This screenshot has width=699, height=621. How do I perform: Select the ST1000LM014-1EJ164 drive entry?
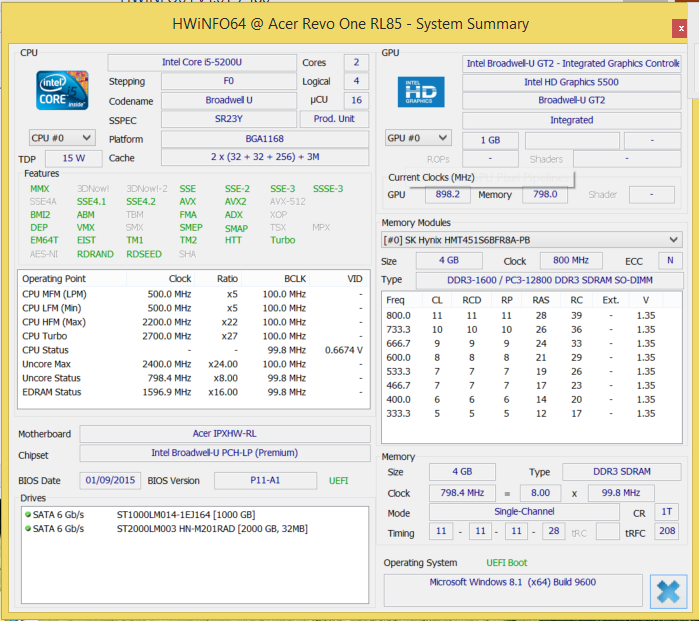pos(186,515)
